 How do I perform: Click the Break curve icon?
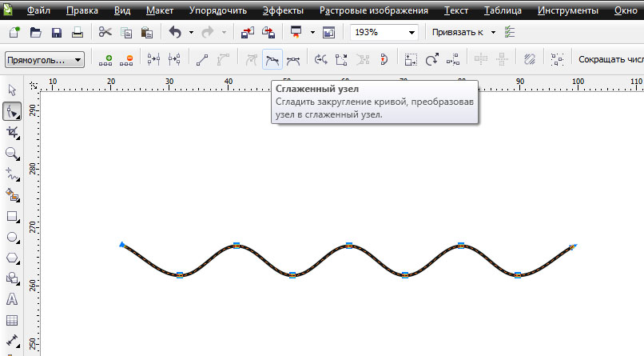click(x=174, y=60)
